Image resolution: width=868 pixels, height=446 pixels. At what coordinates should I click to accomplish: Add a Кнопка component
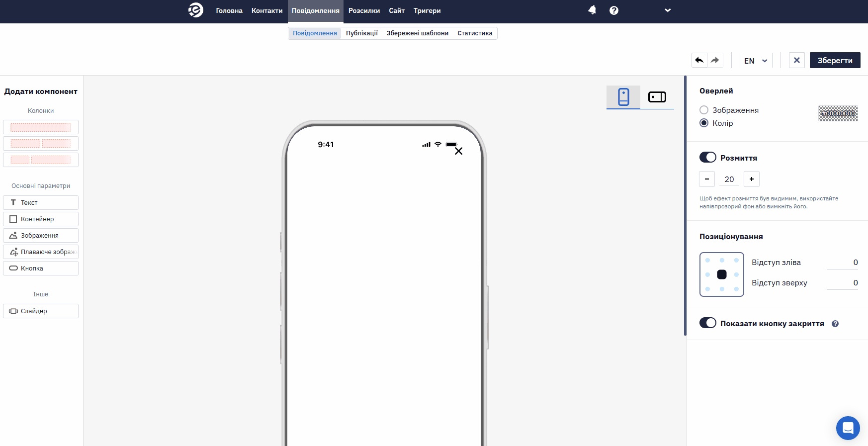[41, 268]
